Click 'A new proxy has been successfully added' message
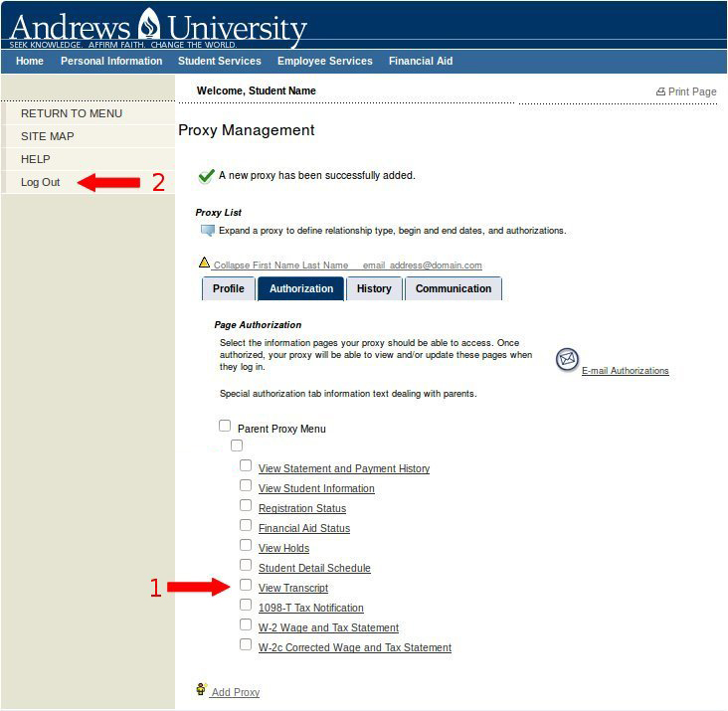Viewport: 728px width, 711px height. pyautogui.click(x=317, y=175)
